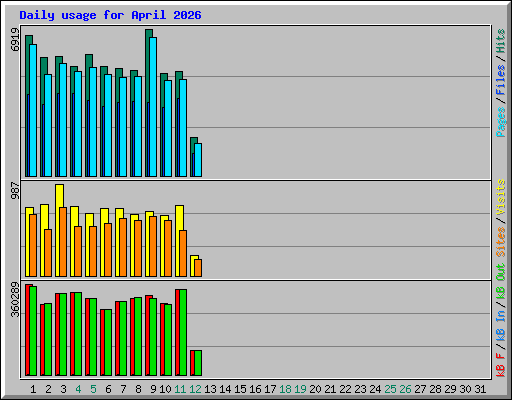Click day 31 on the x-axis

(480, 389)
